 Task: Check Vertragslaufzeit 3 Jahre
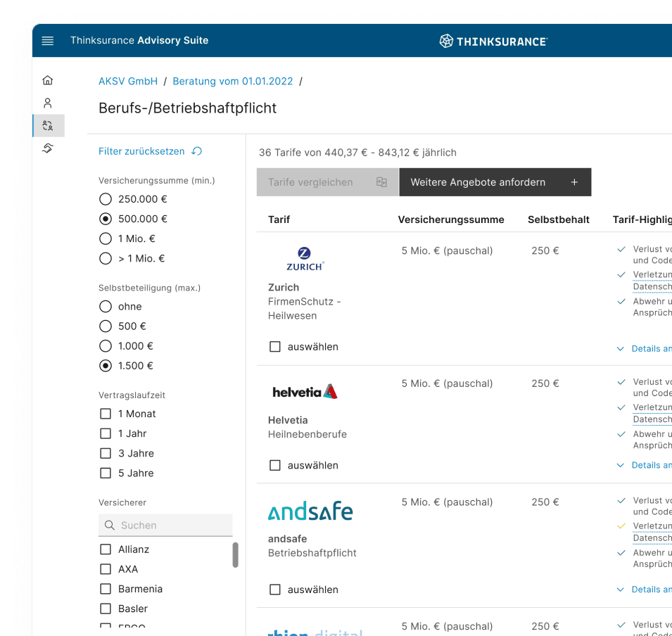pyautogui.click(x=106, y=453)
